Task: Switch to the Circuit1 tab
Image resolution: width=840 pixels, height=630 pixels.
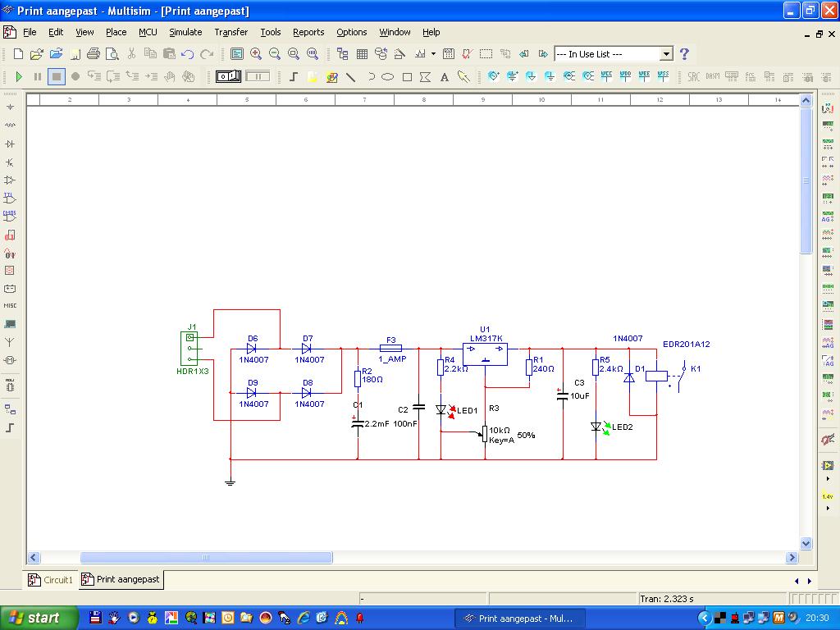Action: tap(51, 580)
